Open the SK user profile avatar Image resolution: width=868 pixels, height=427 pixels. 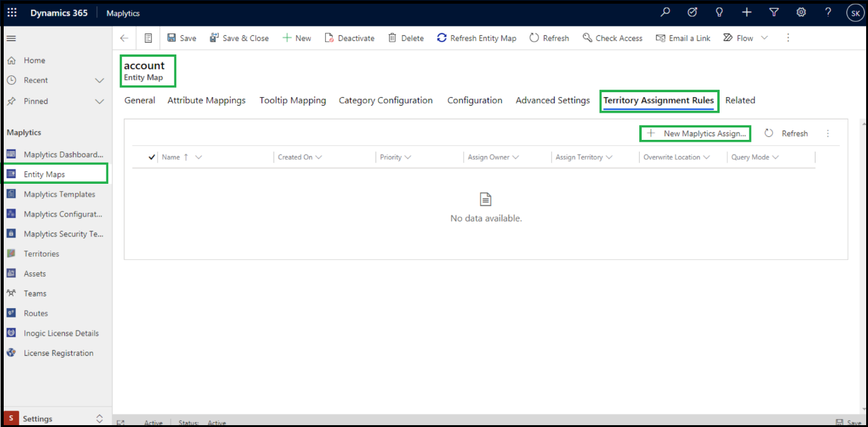tap(855, 13)
